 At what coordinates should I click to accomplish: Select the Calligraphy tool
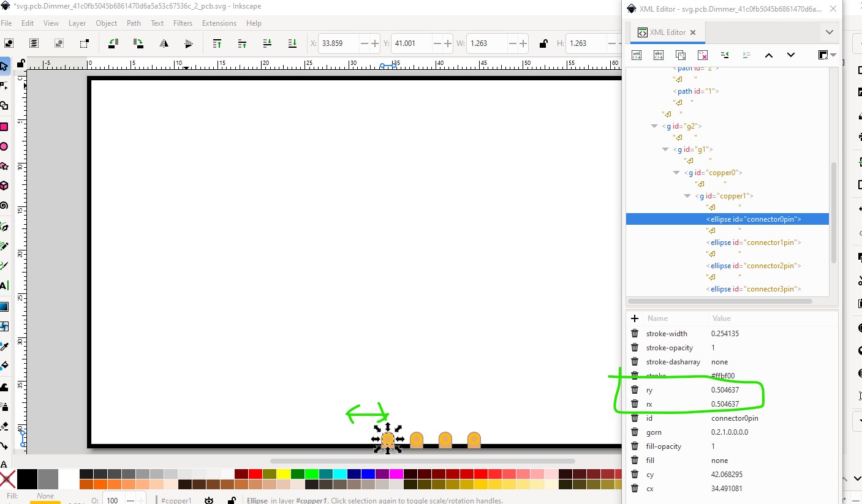4,266
